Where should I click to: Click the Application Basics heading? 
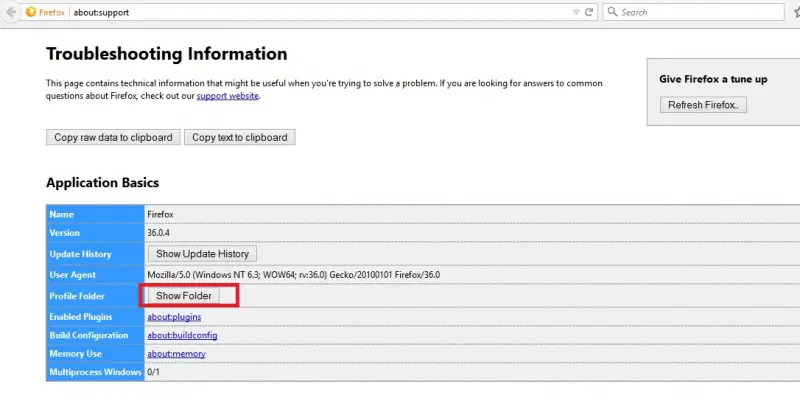[103, 183]
